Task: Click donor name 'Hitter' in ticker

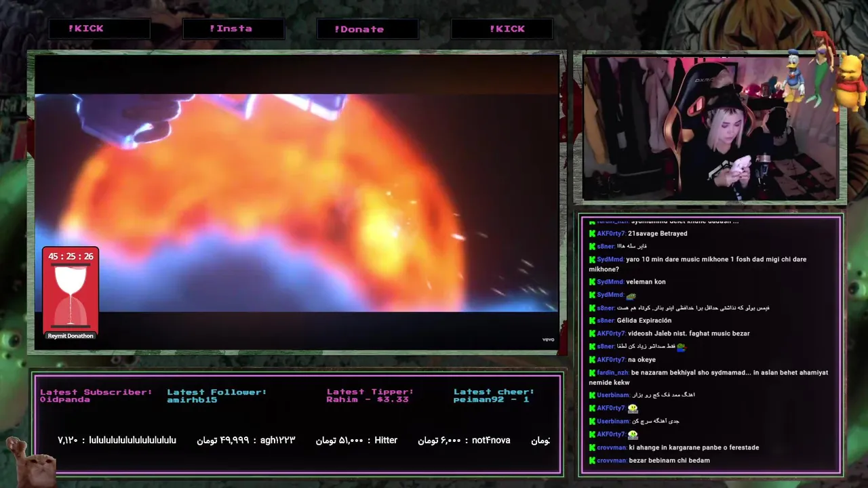Action: (x=386, y=441)
